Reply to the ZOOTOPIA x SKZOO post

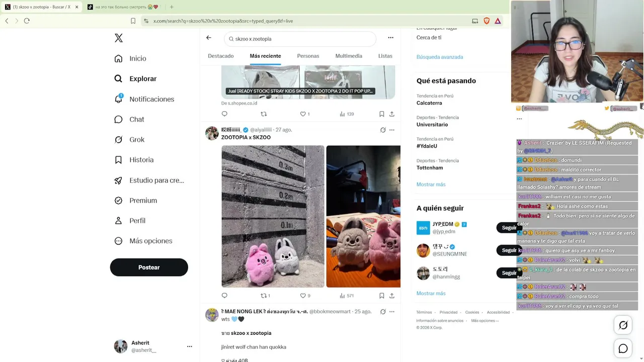(224, 296)
